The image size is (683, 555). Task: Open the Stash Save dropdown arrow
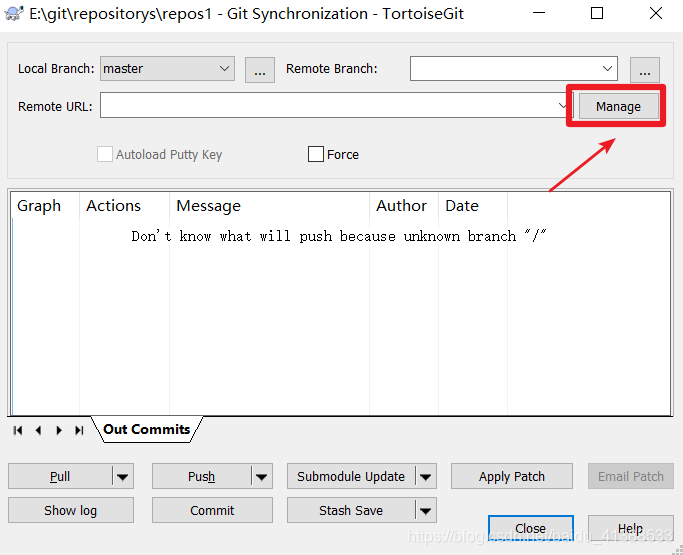coord(426,511)
